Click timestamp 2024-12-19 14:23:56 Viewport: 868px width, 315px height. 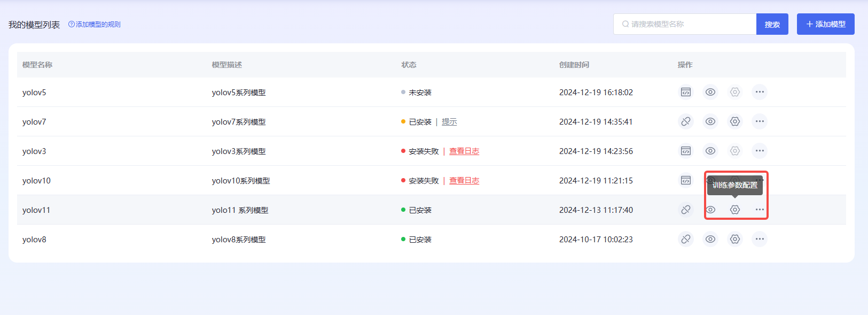point(596,151)
